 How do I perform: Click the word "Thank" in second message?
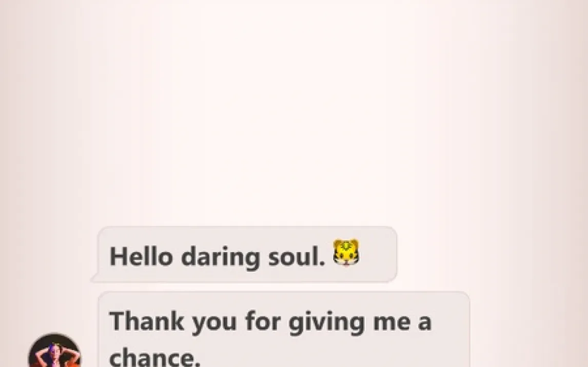(147, 321)
